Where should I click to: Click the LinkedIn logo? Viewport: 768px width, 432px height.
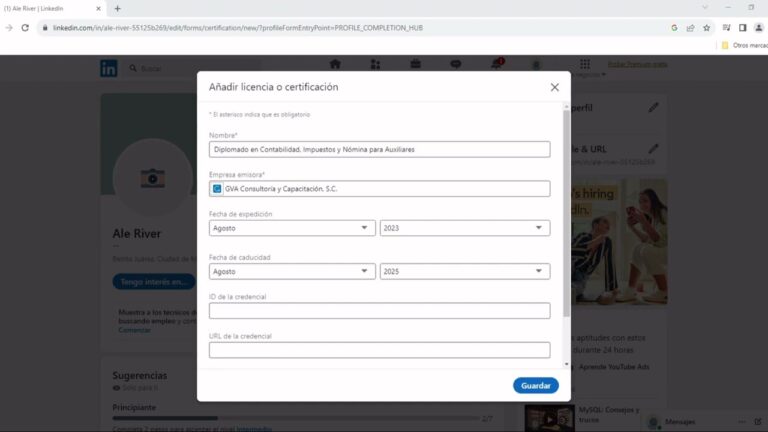(x=109, y=68)
